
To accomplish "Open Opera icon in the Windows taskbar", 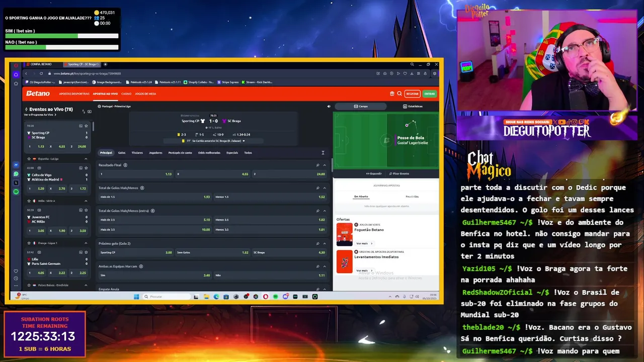I will [266, 297].
